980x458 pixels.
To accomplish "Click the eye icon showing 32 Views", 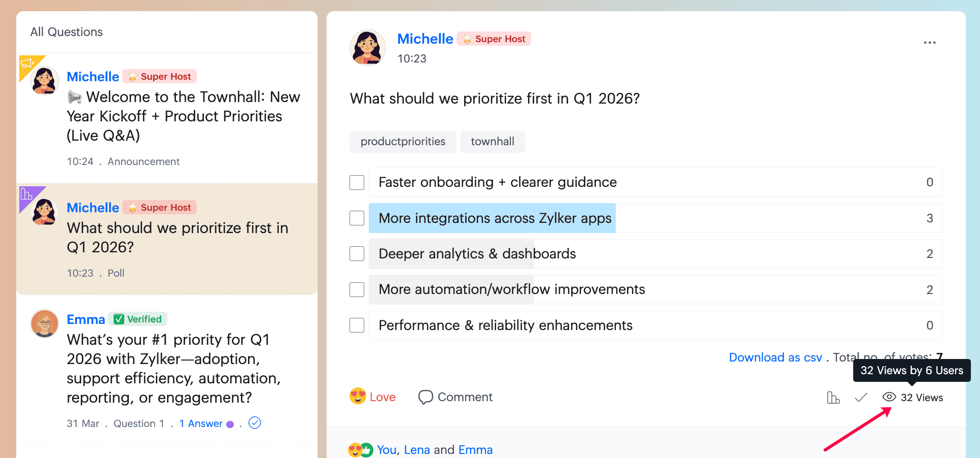I will [x=889, y=397].
